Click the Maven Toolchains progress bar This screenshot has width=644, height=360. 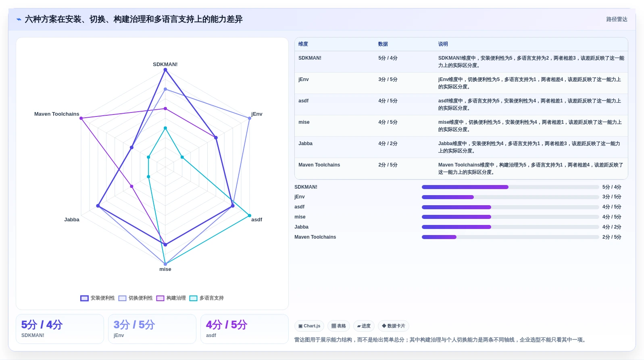point(510,237)
